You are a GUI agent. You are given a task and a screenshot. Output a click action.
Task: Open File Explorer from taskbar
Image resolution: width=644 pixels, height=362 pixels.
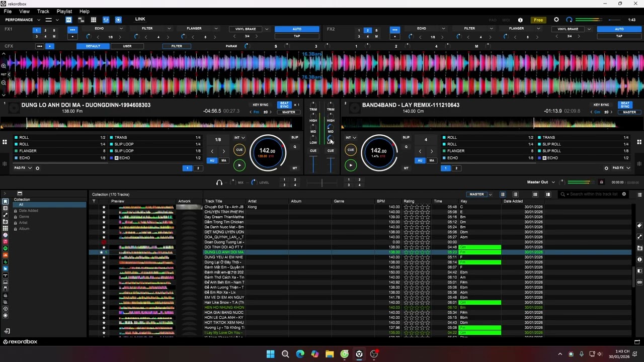[x=330, y=354]
